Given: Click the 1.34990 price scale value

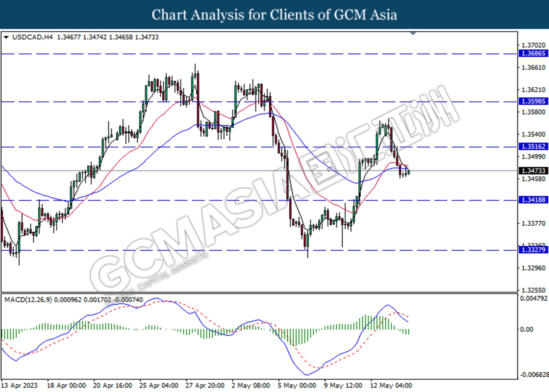Looking at the screenshot, I should 533,156.
